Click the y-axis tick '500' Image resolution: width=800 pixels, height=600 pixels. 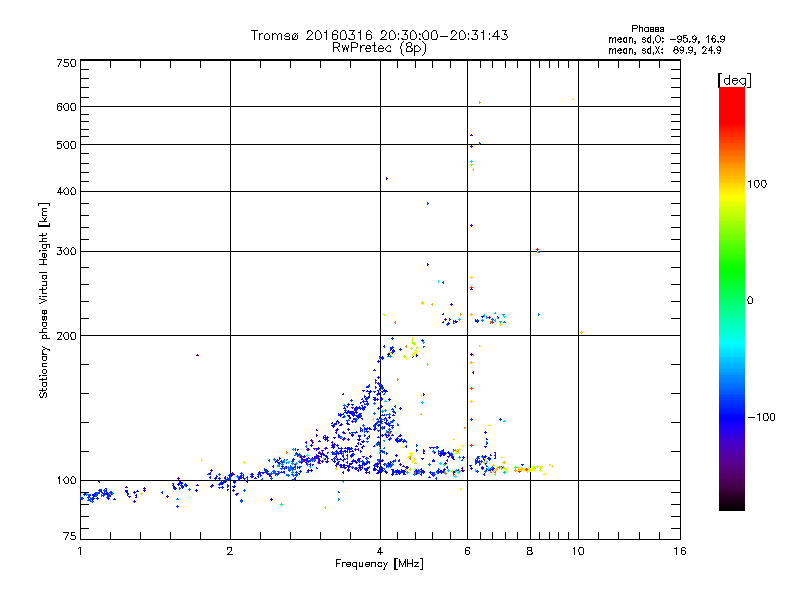(x=66, y=145)
